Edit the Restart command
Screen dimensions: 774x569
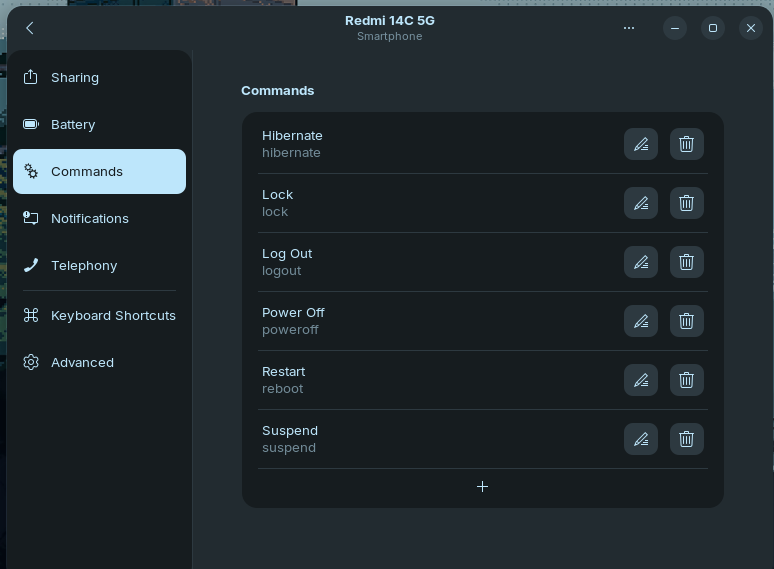(x=641, y=380)
